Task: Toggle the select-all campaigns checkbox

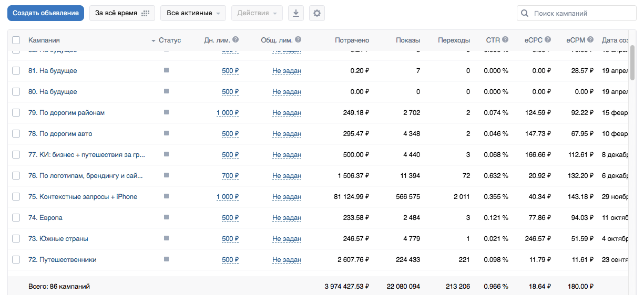Action: [x=16, y=40]
